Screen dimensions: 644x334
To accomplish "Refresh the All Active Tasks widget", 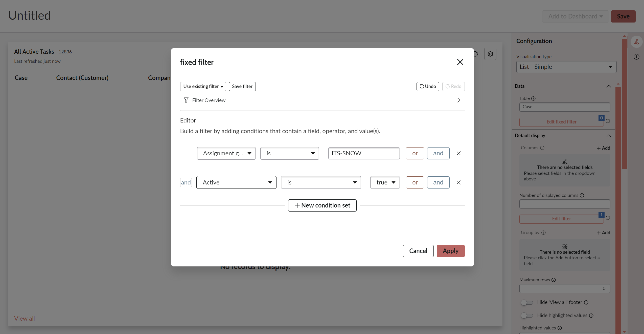I will tap(476, 54).
